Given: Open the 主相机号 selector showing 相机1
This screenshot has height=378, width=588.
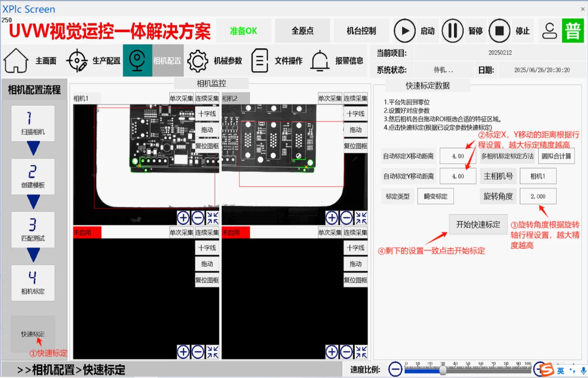Looking at the screenshot, I should point(538,176).
